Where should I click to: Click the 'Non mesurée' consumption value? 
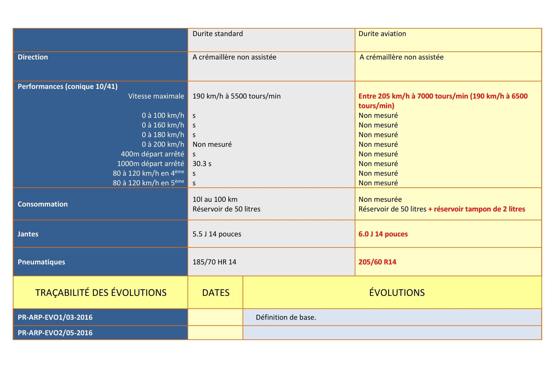click(380, 199)
